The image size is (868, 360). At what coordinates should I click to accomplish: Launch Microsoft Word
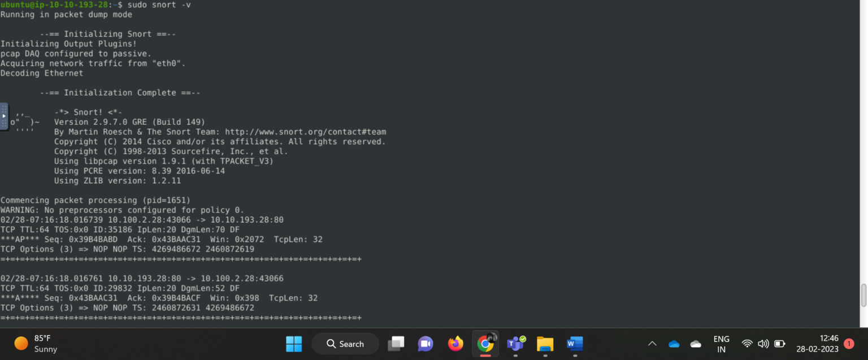pyautogui.click(x=575, y=343)
